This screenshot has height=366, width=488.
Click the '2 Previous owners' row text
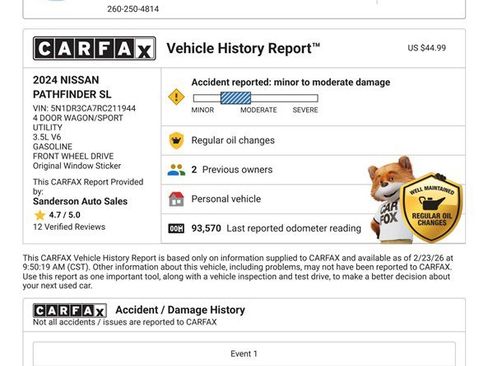coord(232,170)
